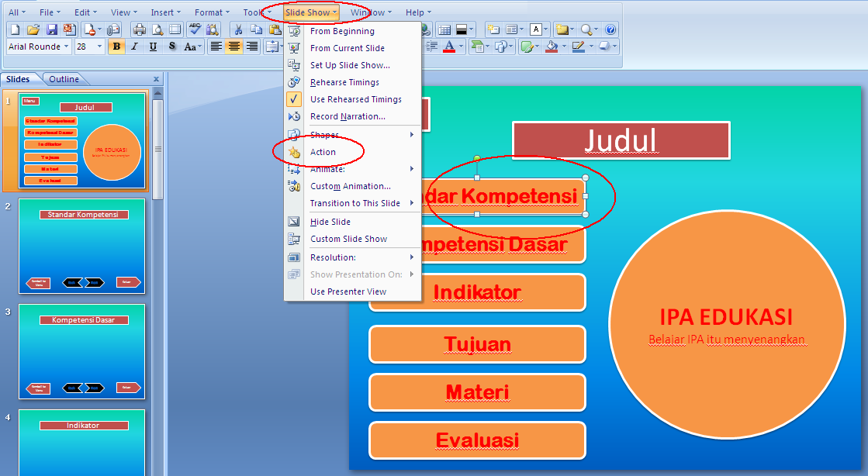
Task: Click the Paste icon on the toolbar
Action: point(275,29)
